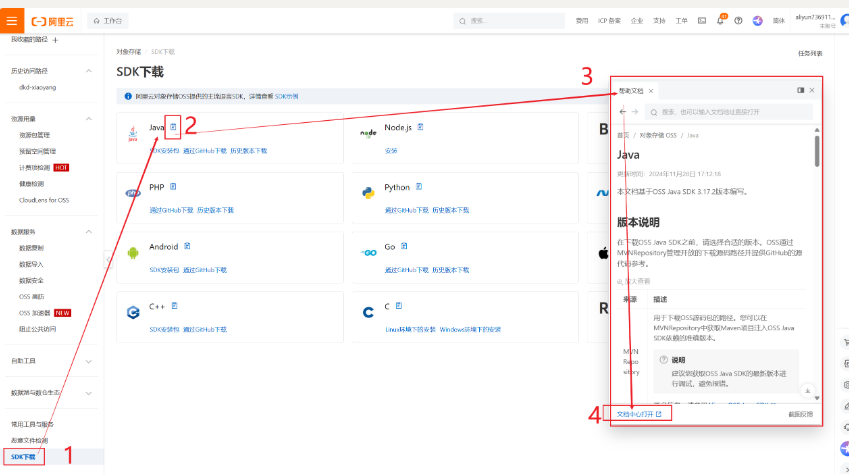Open 数据复制 in sidebar
849x474 pixels.
pyautogui.click(x=31, y=248)
